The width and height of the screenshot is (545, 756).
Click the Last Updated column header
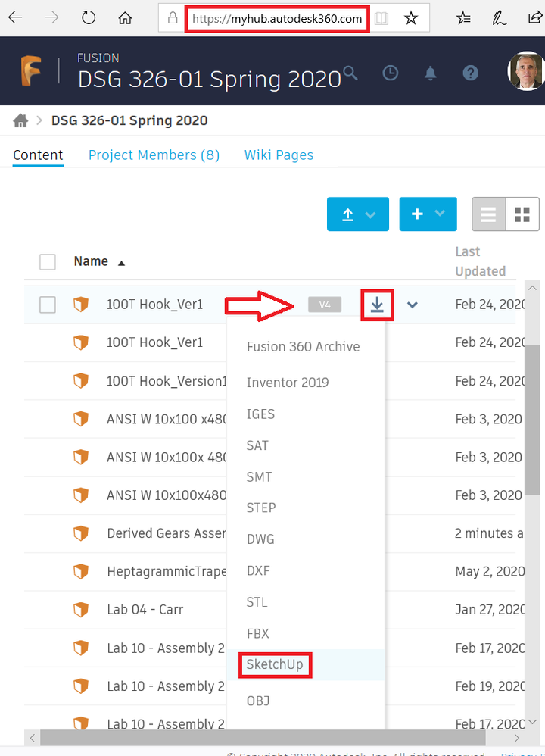[481, 261]
